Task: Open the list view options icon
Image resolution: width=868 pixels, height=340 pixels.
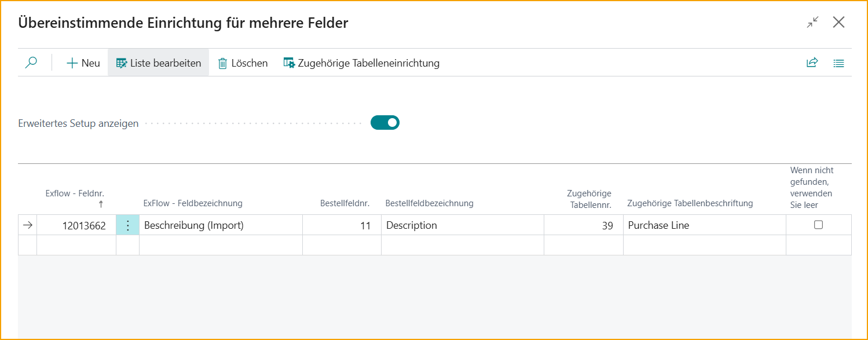Action: [x=838, y=63]
